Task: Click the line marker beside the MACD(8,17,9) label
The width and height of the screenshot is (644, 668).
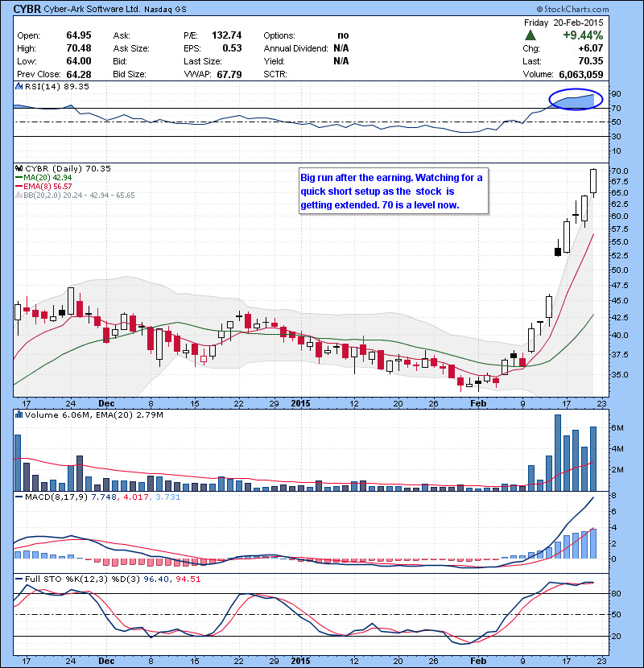Action: pos(19,497)
